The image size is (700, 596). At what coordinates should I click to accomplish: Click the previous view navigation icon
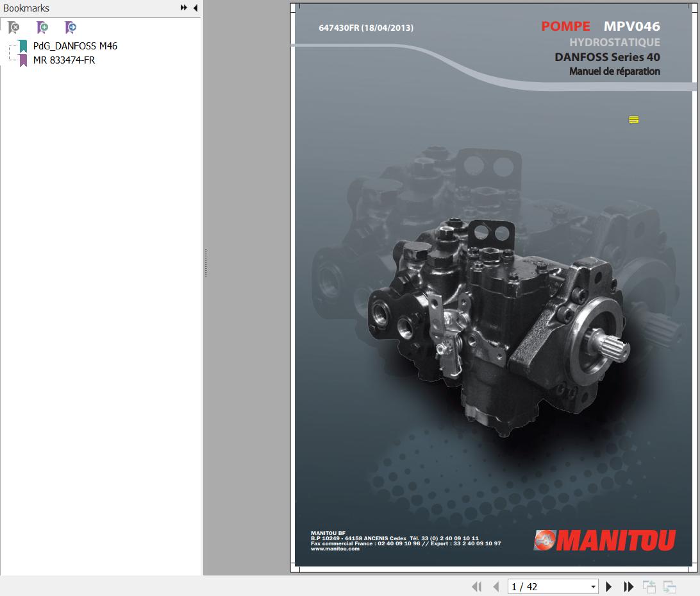coord(649,586)
